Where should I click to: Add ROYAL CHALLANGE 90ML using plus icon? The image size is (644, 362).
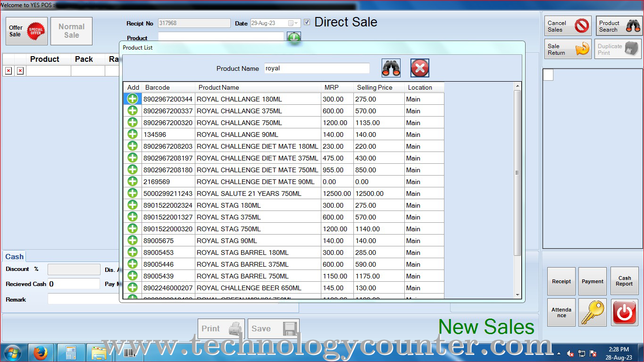(x=133, y=135)
